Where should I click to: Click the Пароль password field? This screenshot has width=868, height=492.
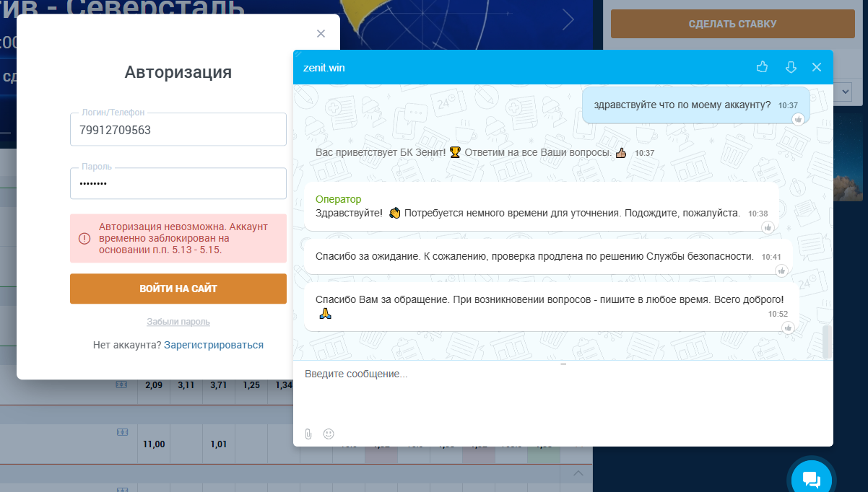pos(178,184)
